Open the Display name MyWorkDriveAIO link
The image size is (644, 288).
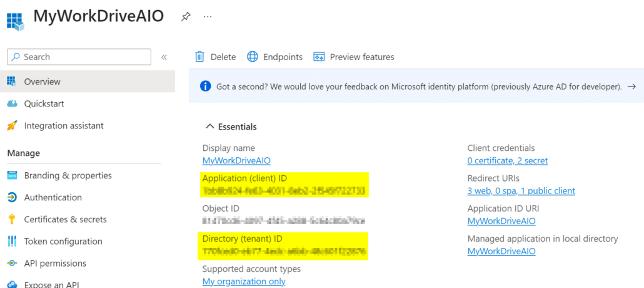tap(236, 161)
